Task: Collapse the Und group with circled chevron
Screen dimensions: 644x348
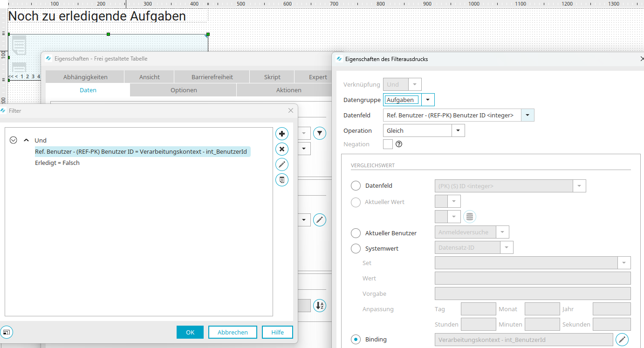Action: (14, 140)
